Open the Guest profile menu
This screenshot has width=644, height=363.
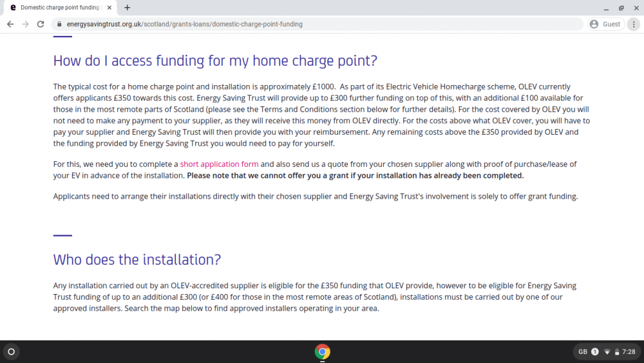pyautogui.click(x=605, y=25)
